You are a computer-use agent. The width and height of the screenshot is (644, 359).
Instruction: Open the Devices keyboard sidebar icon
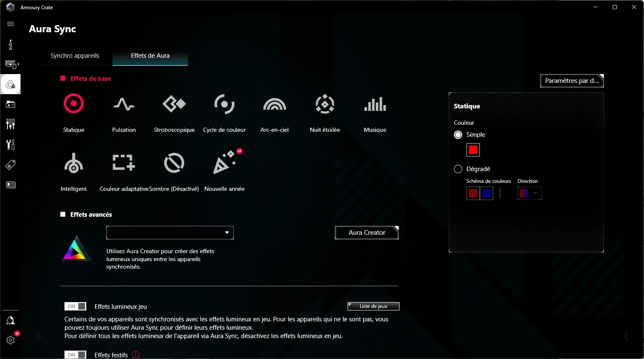(10, 64)
